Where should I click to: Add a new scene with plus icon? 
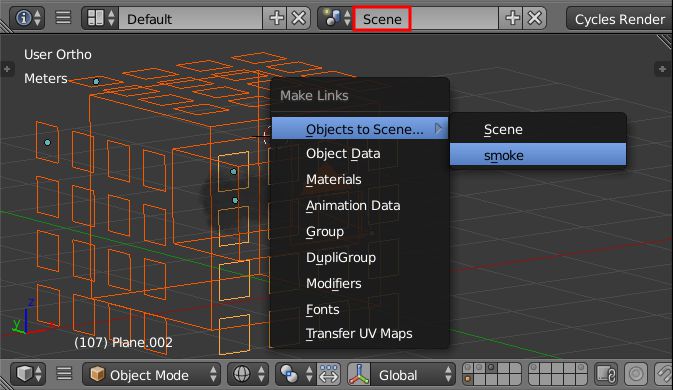[x=512, y=18]
